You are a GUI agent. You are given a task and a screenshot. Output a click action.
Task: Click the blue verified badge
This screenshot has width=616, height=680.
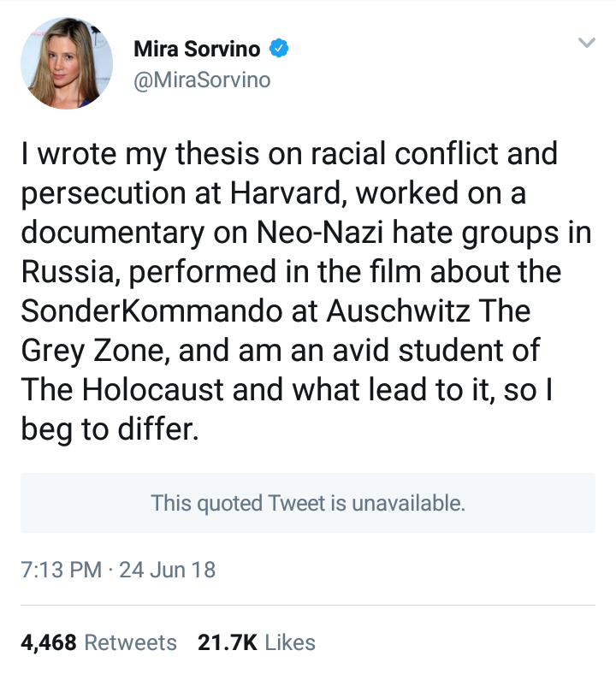279,50
